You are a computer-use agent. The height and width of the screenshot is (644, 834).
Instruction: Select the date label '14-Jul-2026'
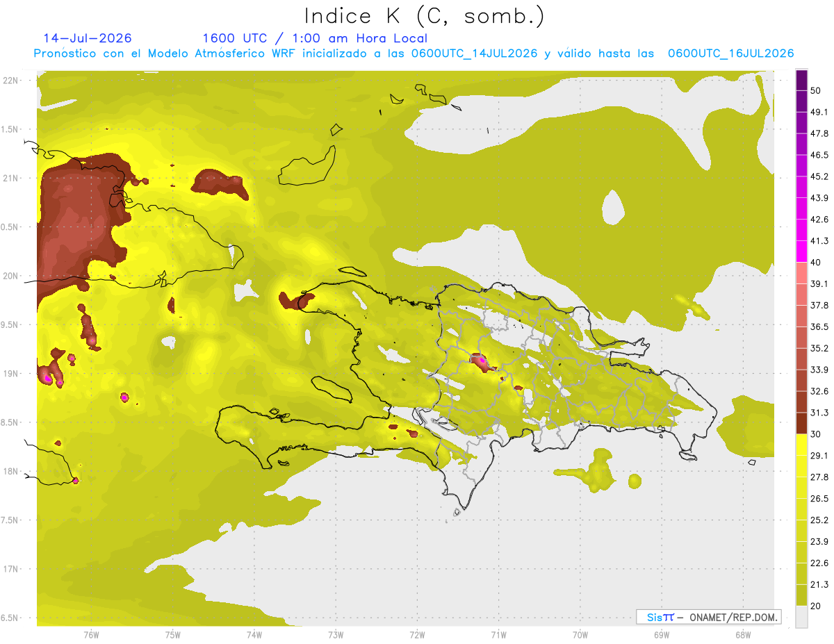pos(88,38)
